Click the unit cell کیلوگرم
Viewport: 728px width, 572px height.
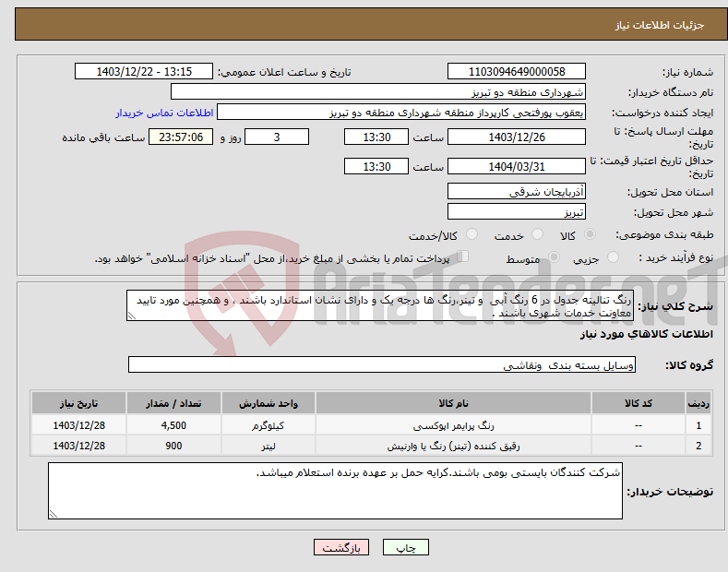coord(269,425)
